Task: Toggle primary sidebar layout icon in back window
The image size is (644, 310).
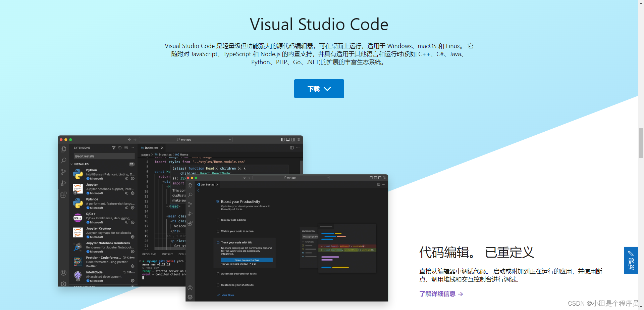Action: tap(283, 139)
